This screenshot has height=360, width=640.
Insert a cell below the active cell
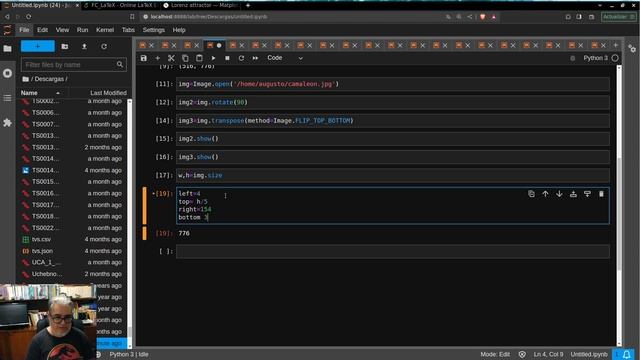click(x=587, y=194)
